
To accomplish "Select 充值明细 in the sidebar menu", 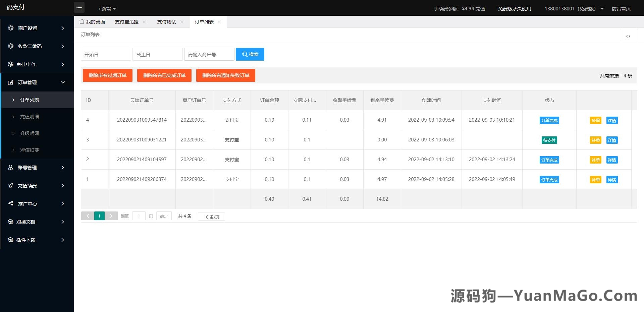I will click(x=30, y=117).
